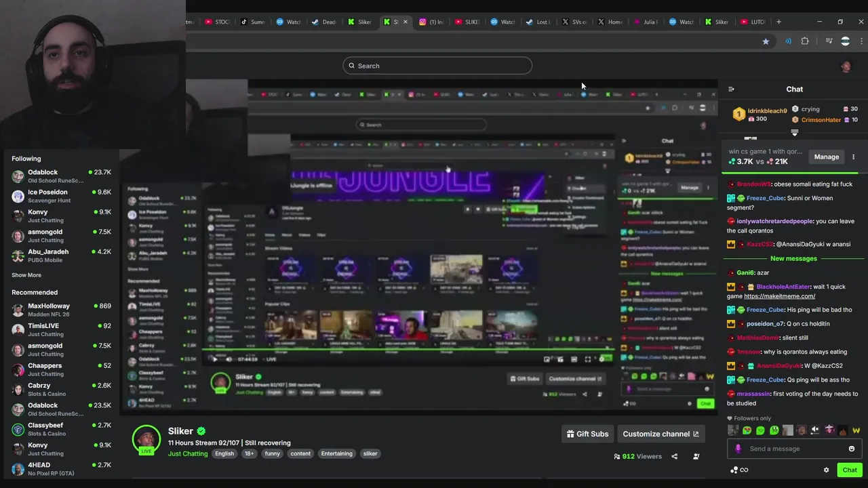Open the browser media control icon
Image resolution: width=868 pixels, height=488 pixels.
(x=829, y=41)
